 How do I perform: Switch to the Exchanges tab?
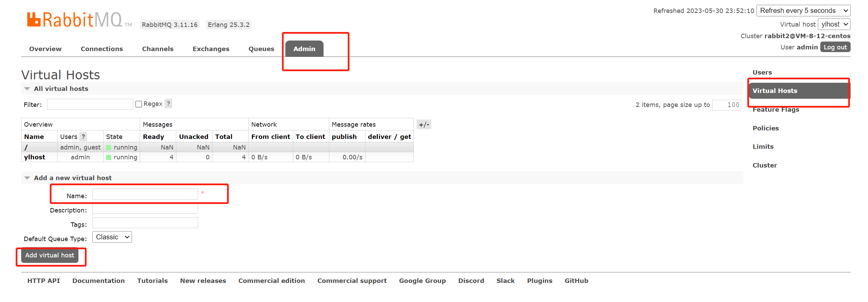(211, 49)
